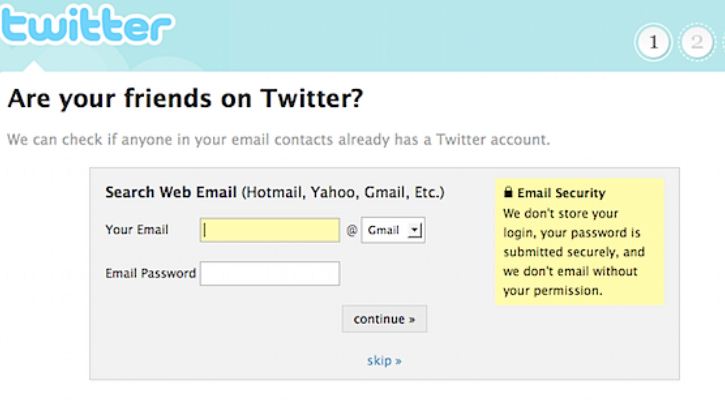Click the "(Hotmail, Yahoo, Gmail, Etc.)" text
The image size is (725, 403).
click(x=343, y=192)
